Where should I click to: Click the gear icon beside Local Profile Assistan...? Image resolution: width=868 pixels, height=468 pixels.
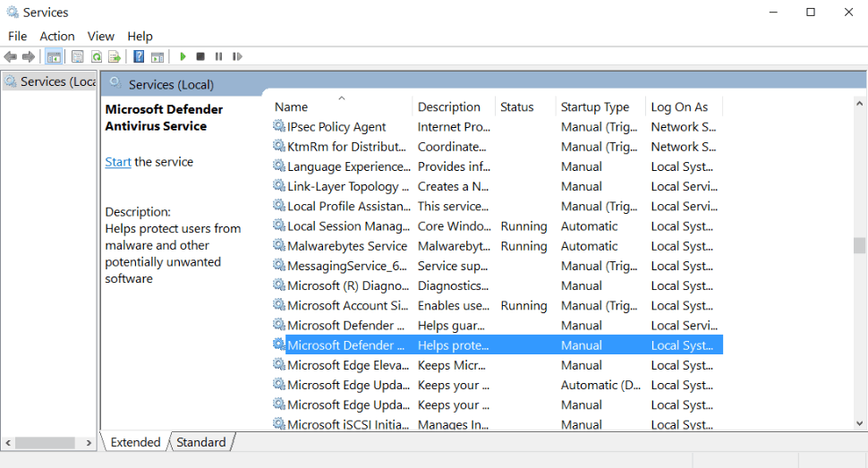(279, 206)
